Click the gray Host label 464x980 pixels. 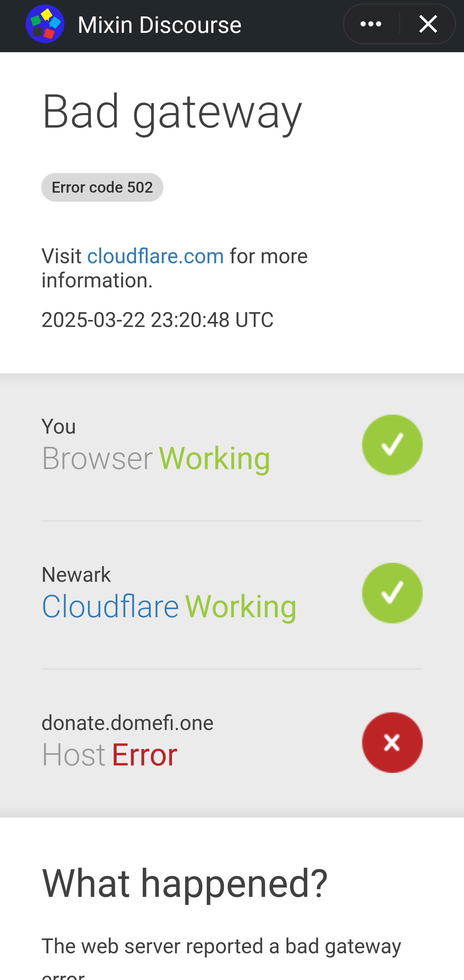tap(73, 755)
